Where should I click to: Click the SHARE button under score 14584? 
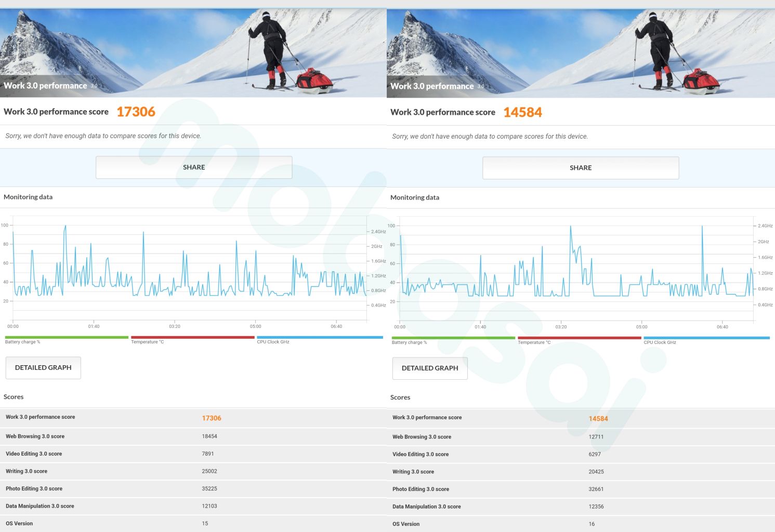coord(580,168)
